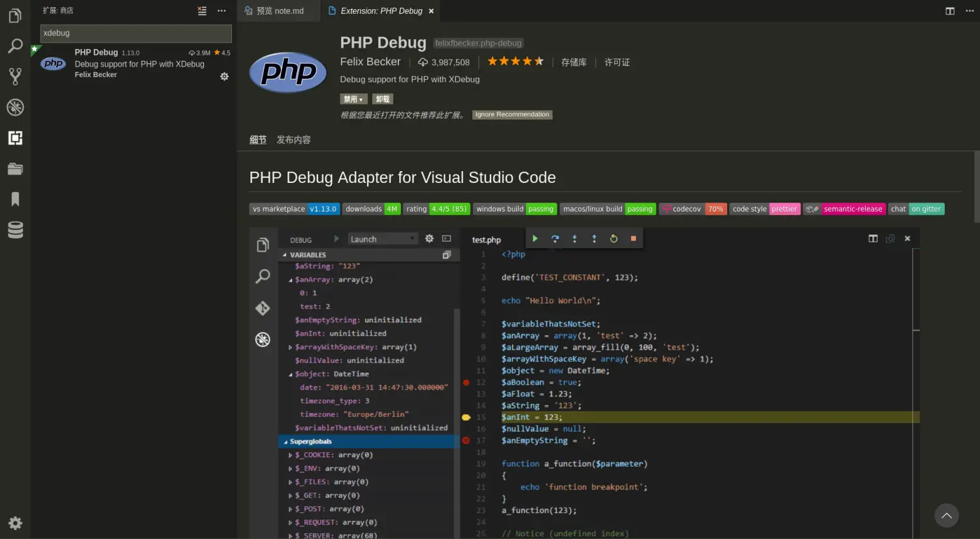Open the 禁用 disable dropdown
The height and width of the screenshot is (539, 980).
click(353, 99)
